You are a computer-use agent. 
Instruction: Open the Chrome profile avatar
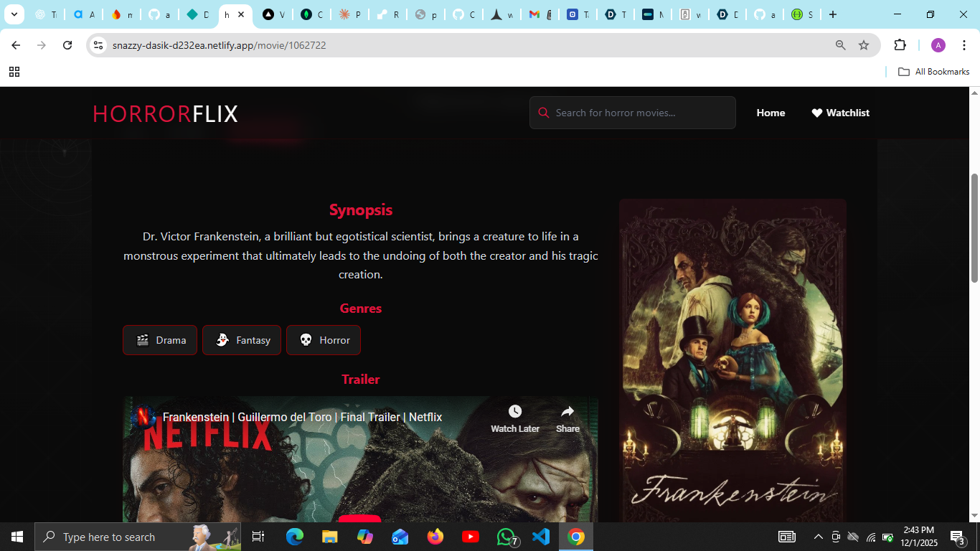click(938, 45)
